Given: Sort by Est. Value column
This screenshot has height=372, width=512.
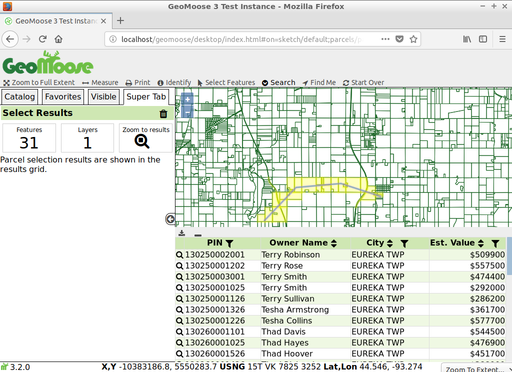Looking at the screenshot, I should tap(481, 243).
